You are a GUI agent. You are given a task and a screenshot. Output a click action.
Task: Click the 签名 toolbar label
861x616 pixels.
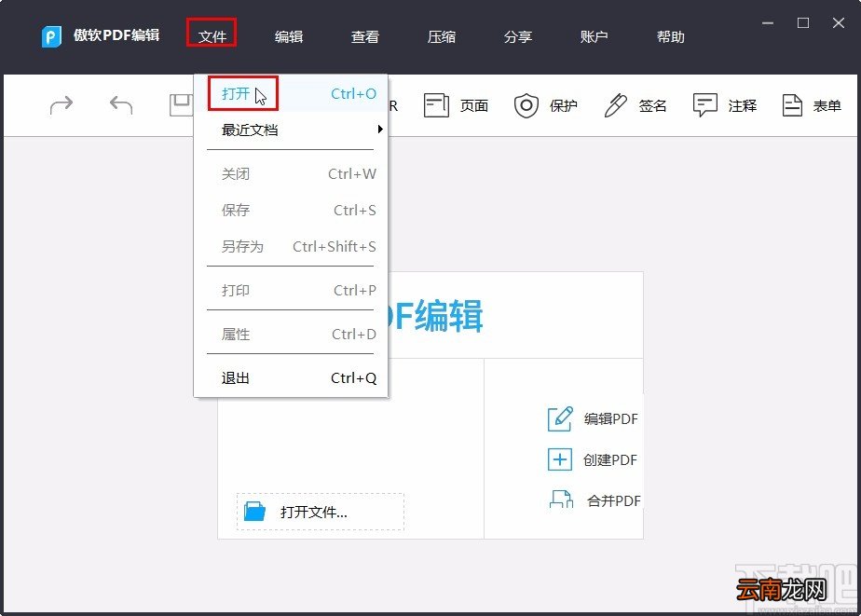[x=653, y=105]
